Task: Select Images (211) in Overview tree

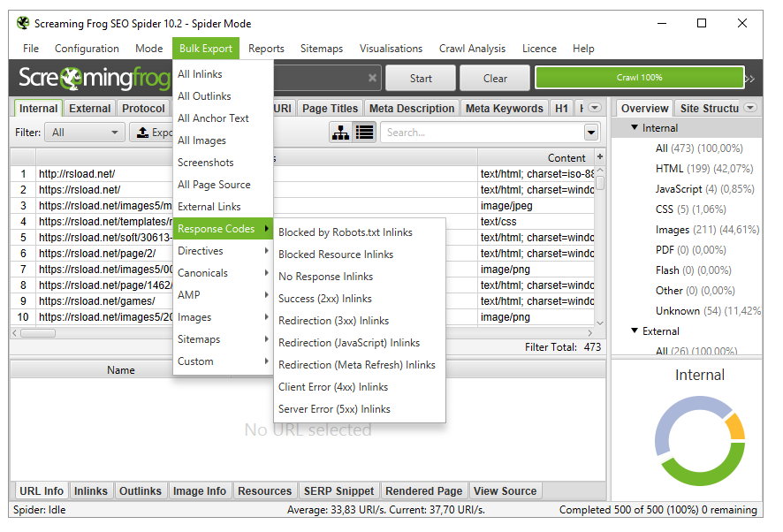Action: (x=707, y=230)
